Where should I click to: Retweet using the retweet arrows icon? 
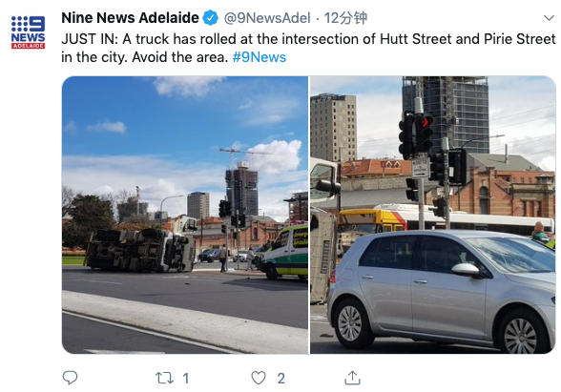(x=164, y=378)
